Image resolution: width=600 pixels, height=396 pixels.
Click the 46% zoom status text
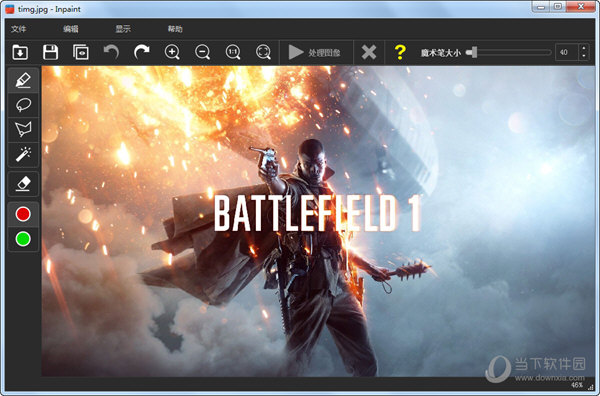click(577, 385)
